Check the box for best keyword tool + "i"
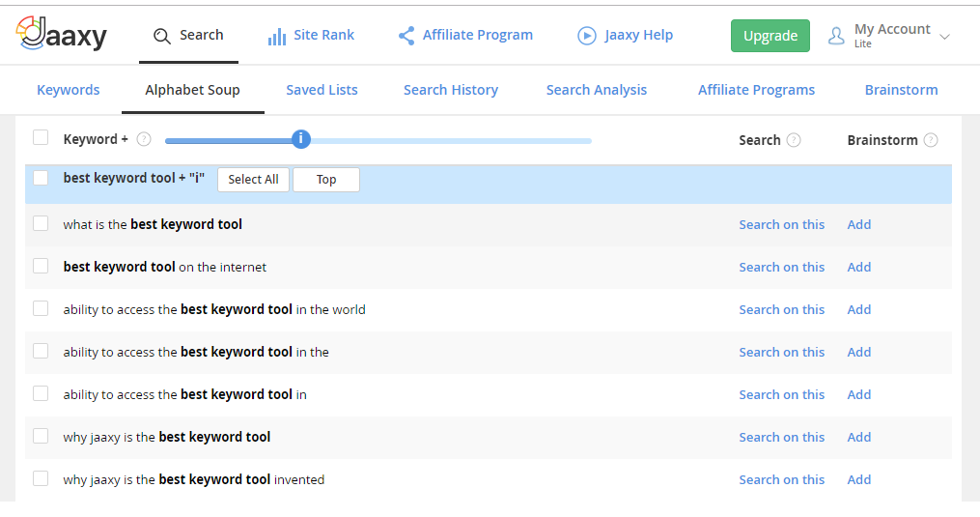980x517 pixels. 41,178
